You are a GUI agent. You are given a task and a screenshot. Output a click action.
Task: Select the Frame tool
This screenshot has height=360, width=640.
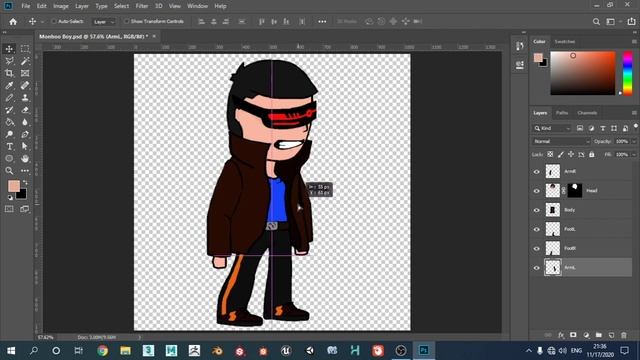[25, 73]
